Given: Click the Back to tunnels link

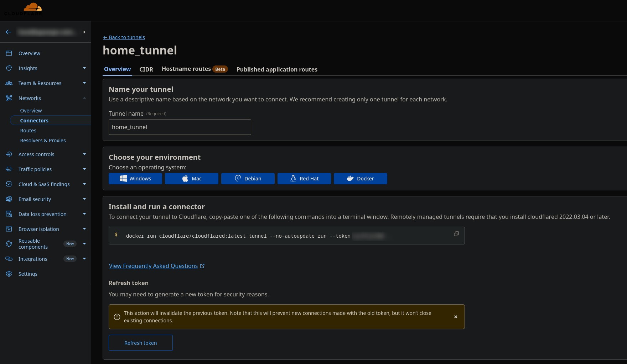Looking at the screenshot, I should tap(124, 37).
